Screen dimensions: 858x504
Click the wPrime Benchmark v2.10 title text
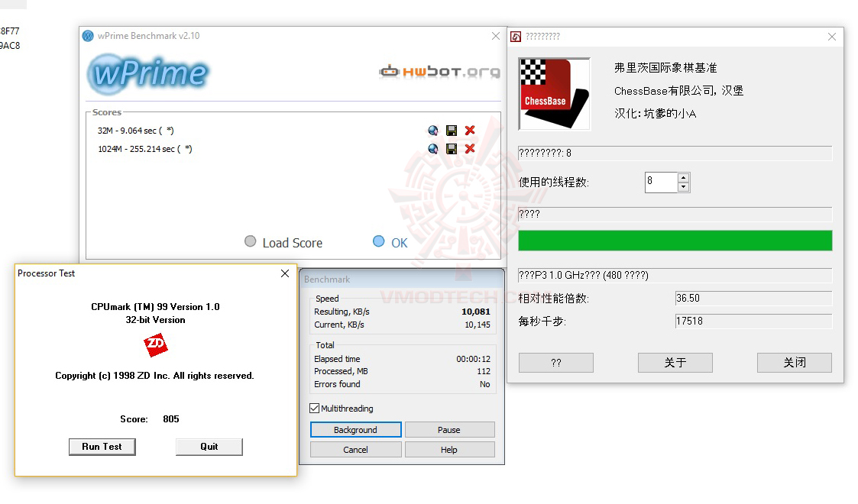click(x=149, y=36)
